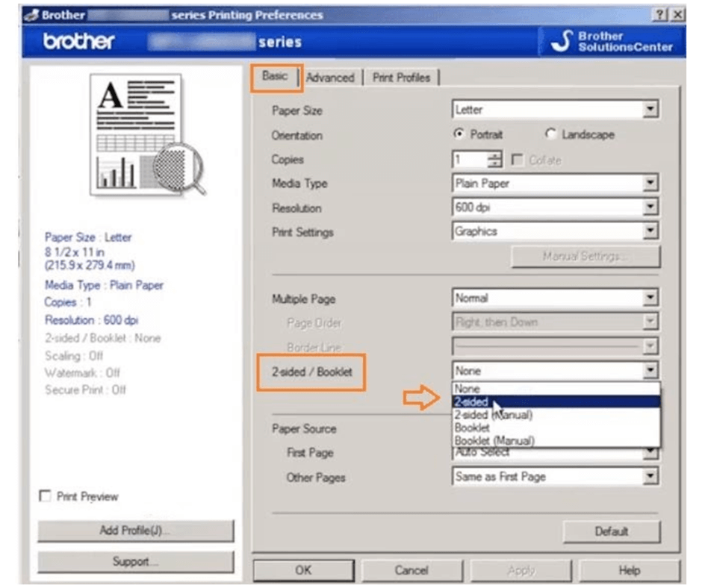Select 2-sided from the dropdown list

(472, 401)
